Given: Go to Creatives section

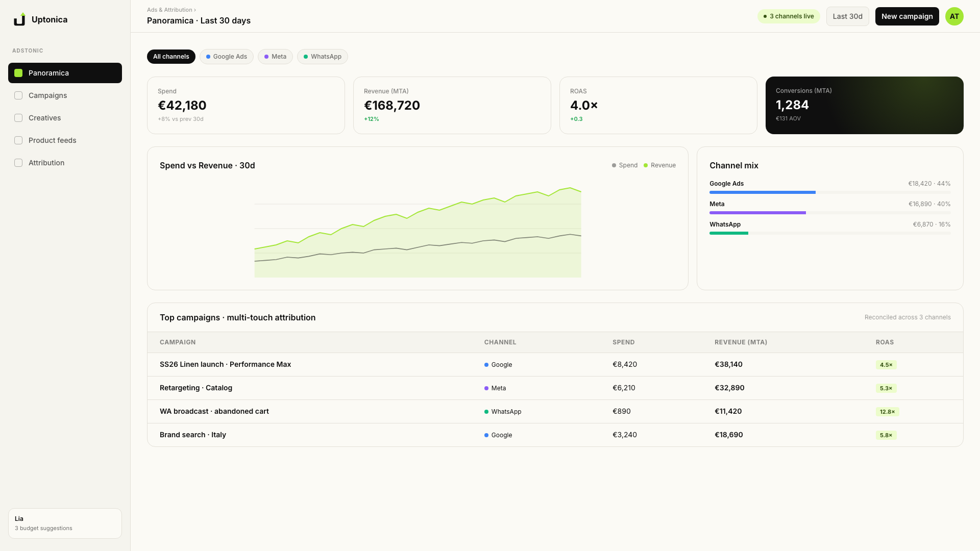Looking at the screenshot, I should pyautogui.click(x=65, y=118).
